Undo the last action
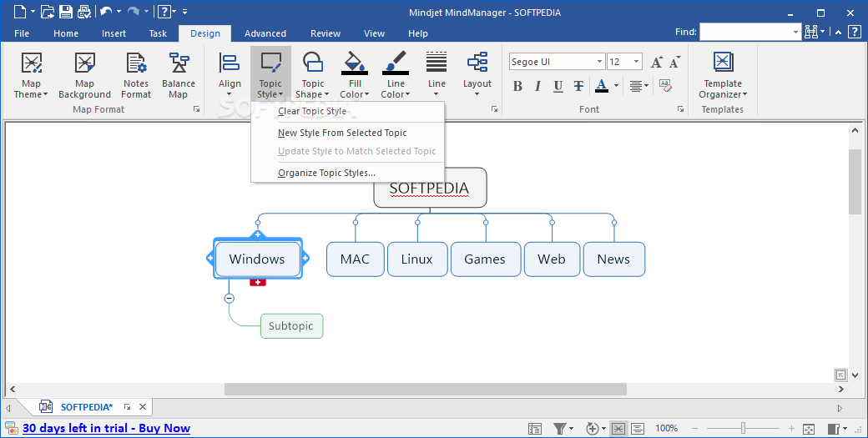 coord(106,11)
